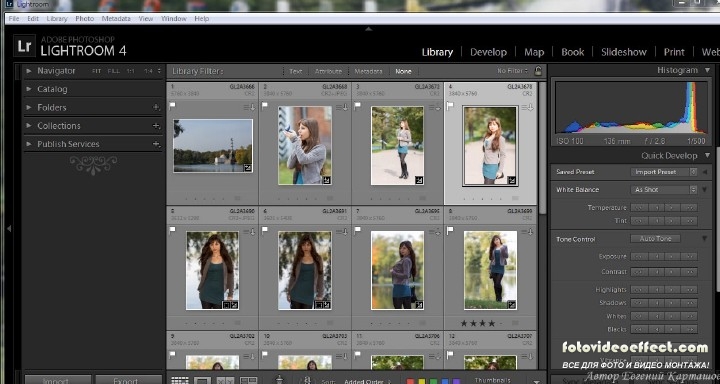
Task: Switch to the Map module
Action: click(x=534, y=52)
